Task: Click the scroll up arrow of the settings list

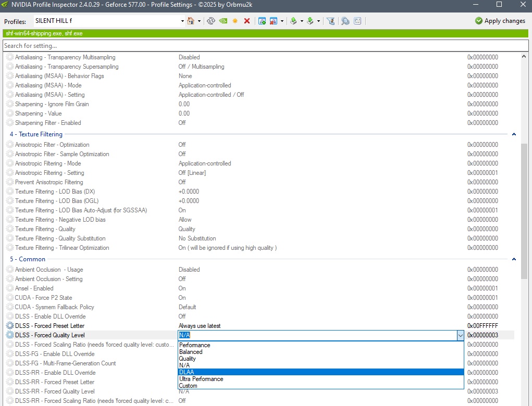Action: [524, 57]
